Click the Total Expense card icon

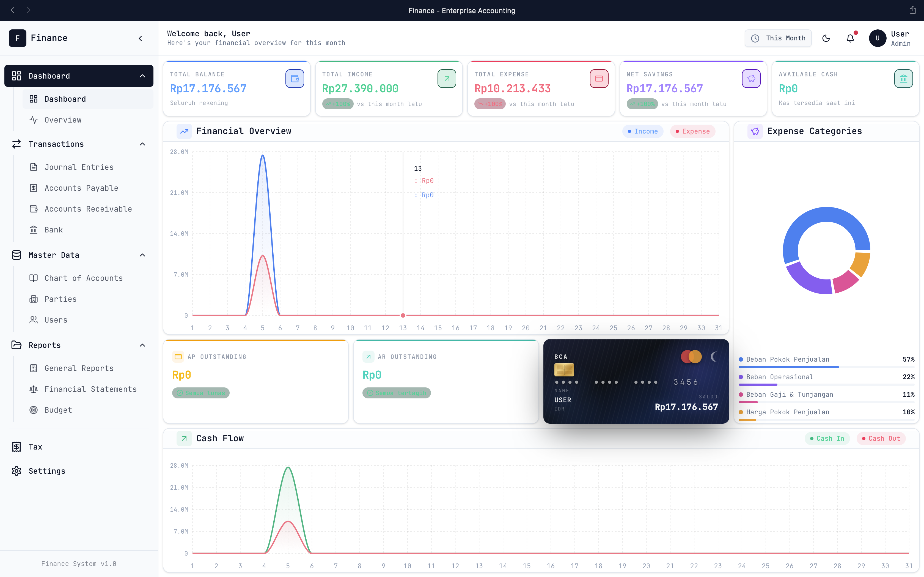coord(599,79)
